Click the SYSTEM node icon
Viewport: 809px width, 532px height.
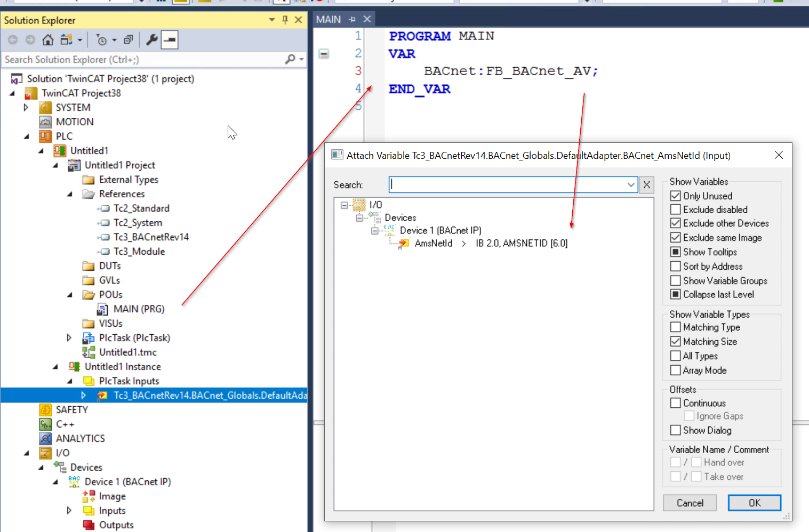pyautogui.click(x=45, y=107)
